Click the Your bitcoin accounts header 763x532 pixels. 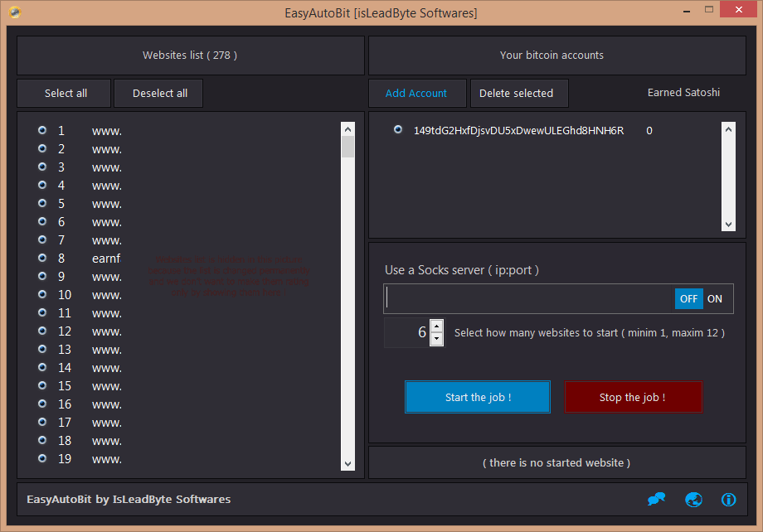(556, 56)
